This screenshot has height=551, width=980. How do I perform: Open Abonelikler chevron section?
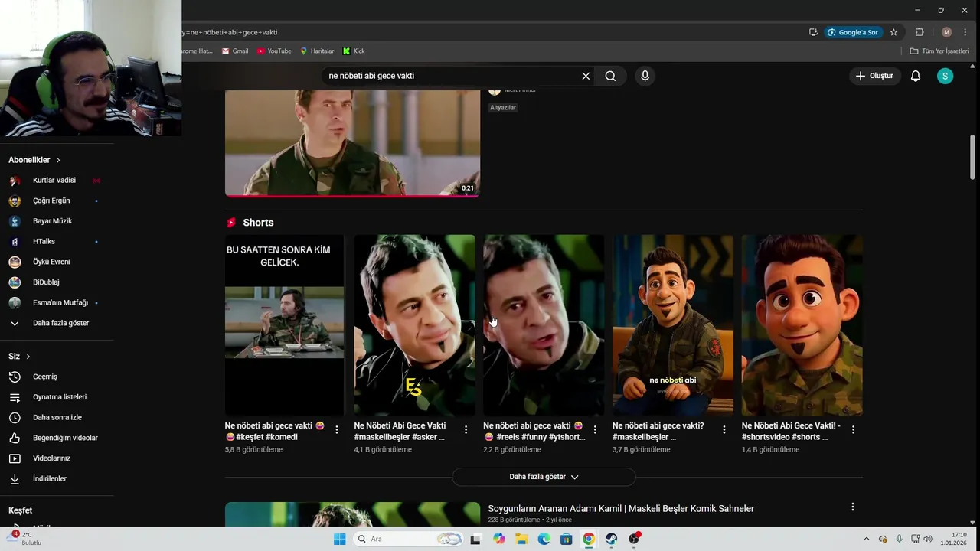(34, 160)
